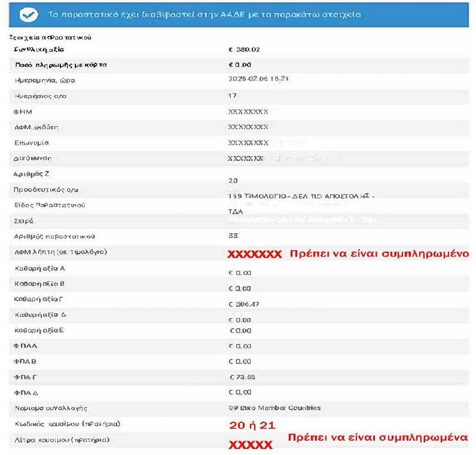476x455 pixels.
Task: Select the Καθαρή αξία Γ amount 306.47
Action: coord(248,304)
